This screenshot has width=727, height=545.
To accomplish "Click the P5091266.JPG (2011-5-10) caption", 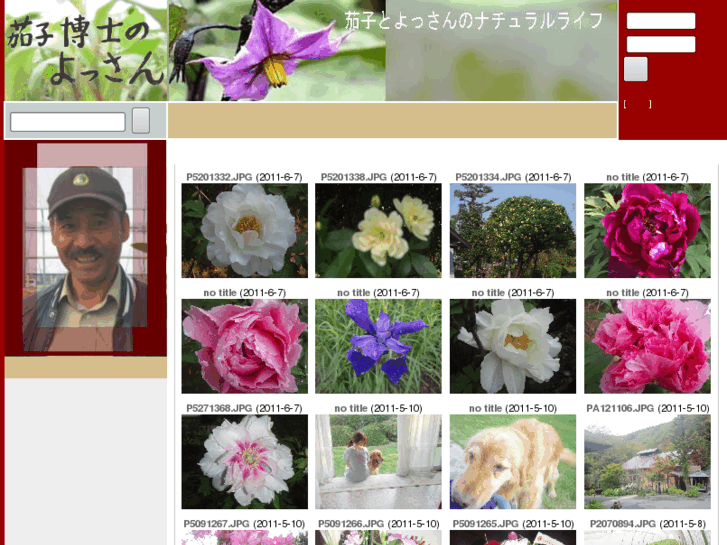I will [378, 524].
